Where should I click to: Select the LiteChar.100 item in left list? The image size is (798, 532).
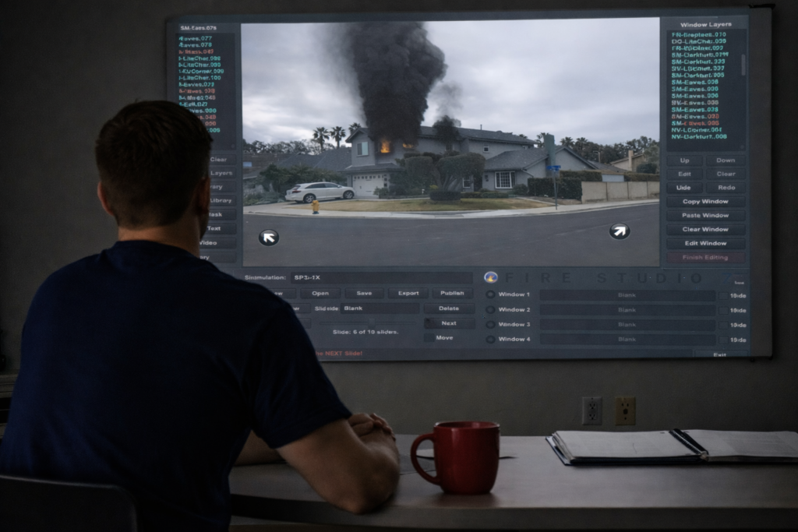pyautogui.click(x=200, y=78)
